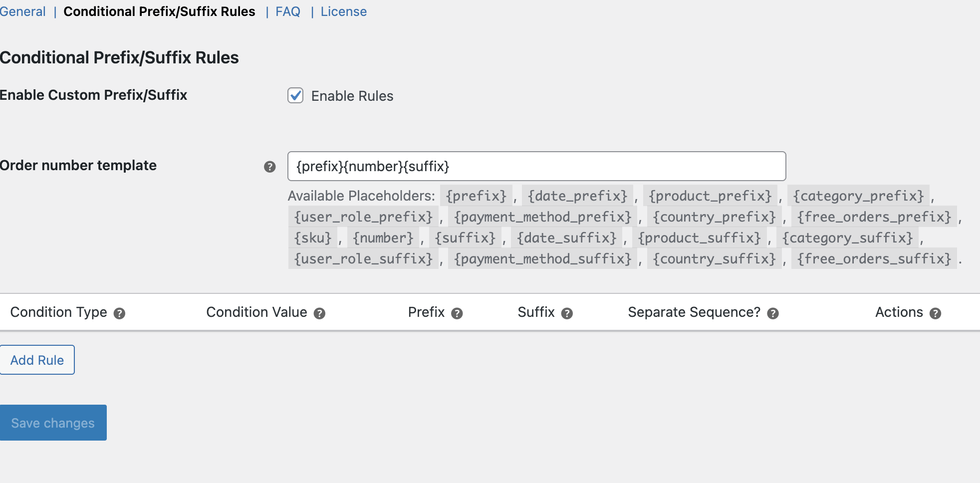Viewport: 980px width, 483px height.
Task: Click the {country_suffix} placeholder tag
Action: coord(714,259)
